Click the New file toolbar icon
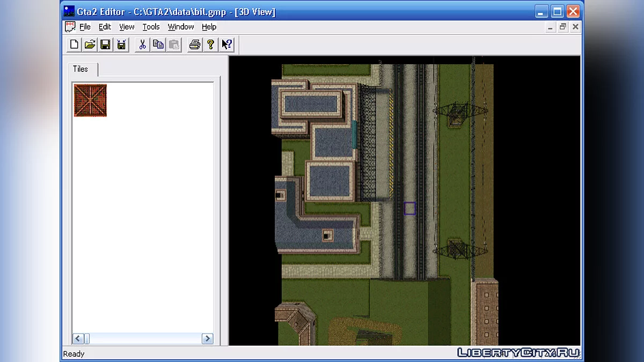The width and height of the screenshot is (644, 362). coord(74,45)
